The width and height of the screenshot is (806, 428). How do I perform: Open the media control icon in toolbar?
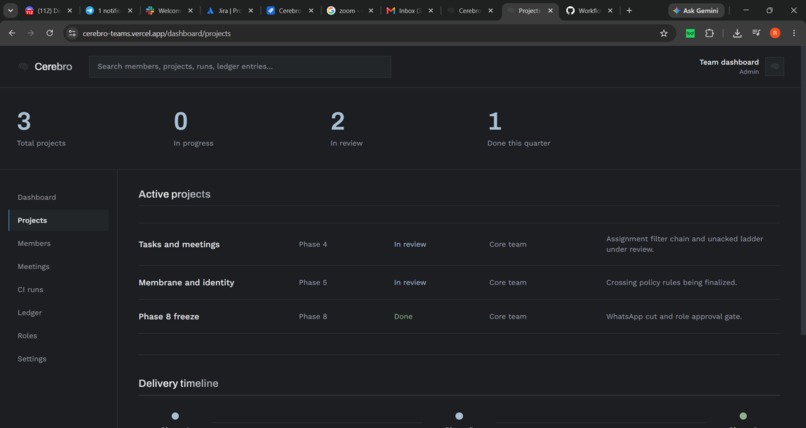[x=756, y=33]
